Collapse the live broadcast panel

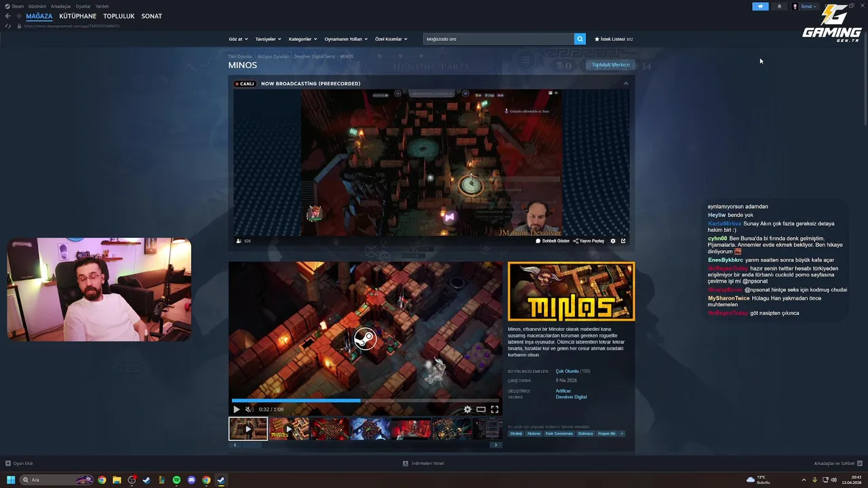click(x=626, y=83)
